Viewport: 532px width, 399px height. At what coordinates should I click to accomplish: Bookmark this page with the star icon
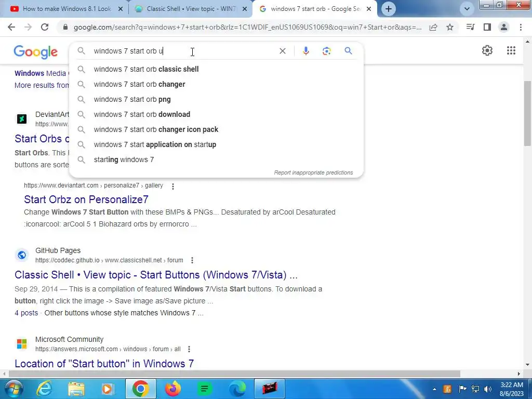(x=450, y=27)
